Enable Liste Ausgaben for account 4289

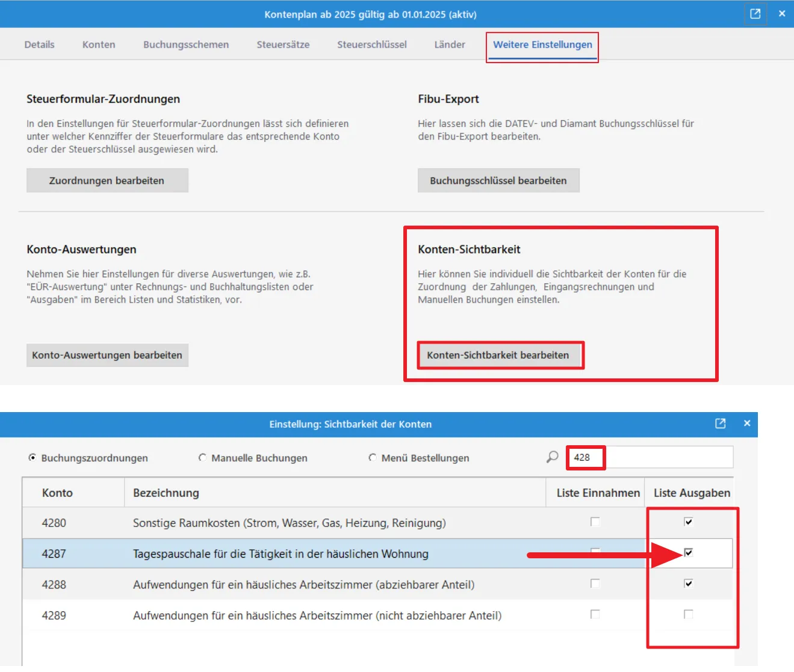point(688,614)
